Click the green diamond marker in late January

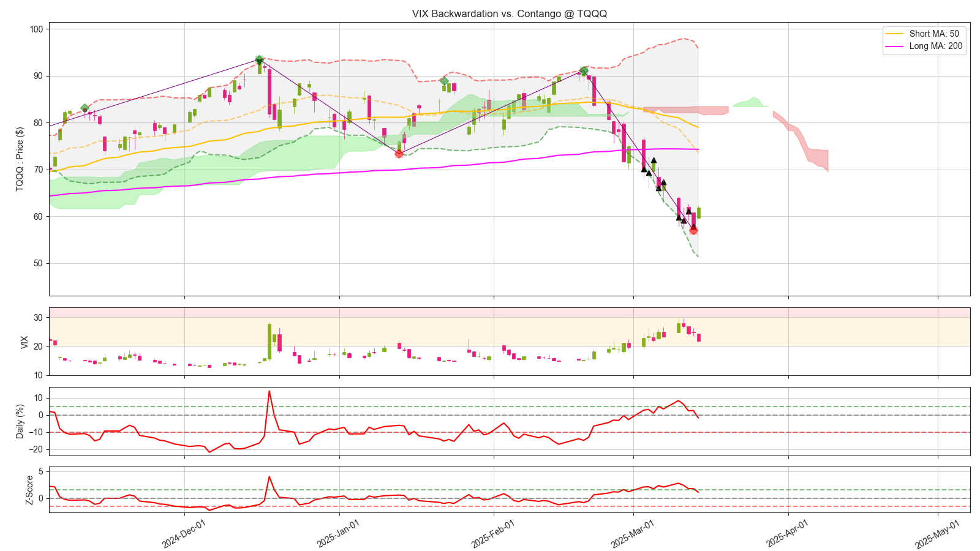click(444, 81)
